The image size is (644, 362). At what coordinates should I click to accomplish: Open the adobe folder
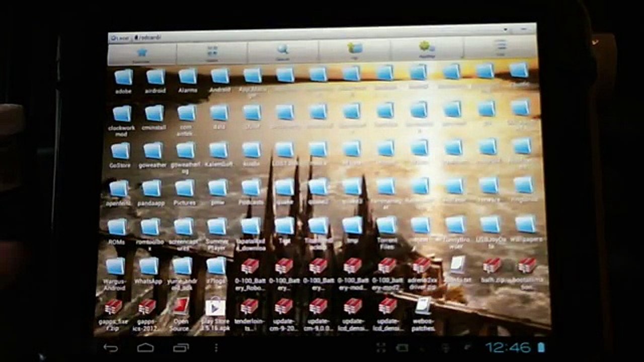tap(123, 81)
